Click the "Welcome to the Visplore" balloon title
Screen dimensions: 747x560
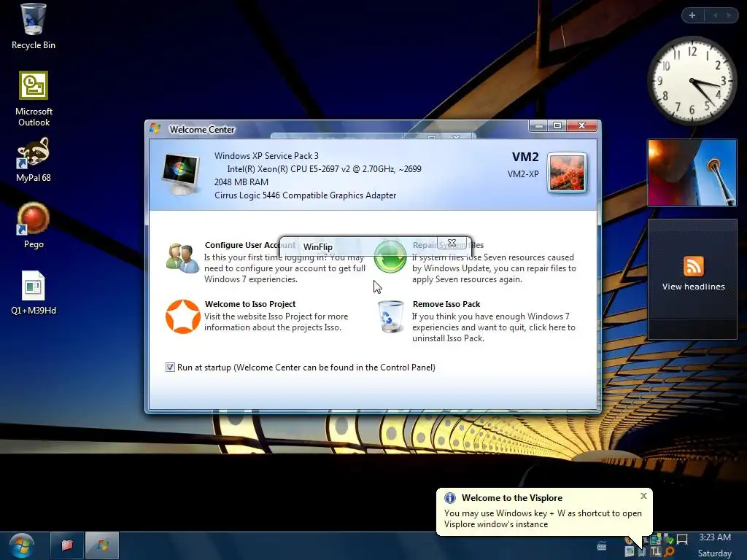click(511, 497)
